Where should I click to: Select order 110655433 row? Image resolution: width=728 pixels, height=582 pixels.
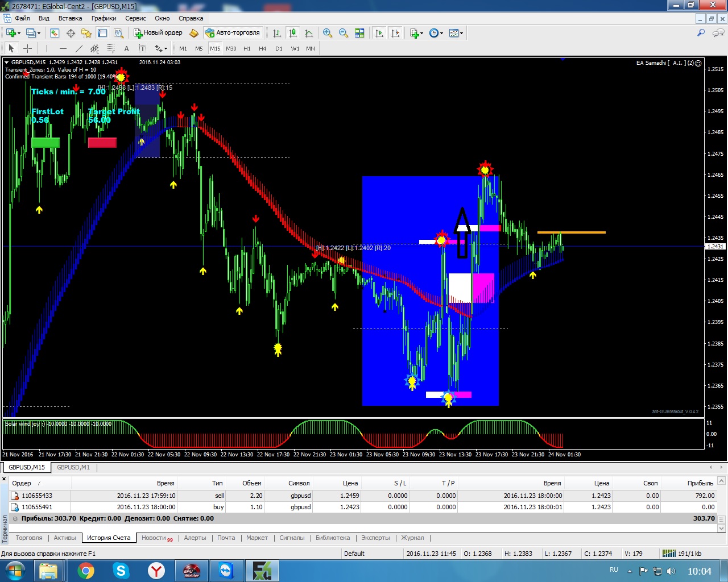[x=363, y=496]
